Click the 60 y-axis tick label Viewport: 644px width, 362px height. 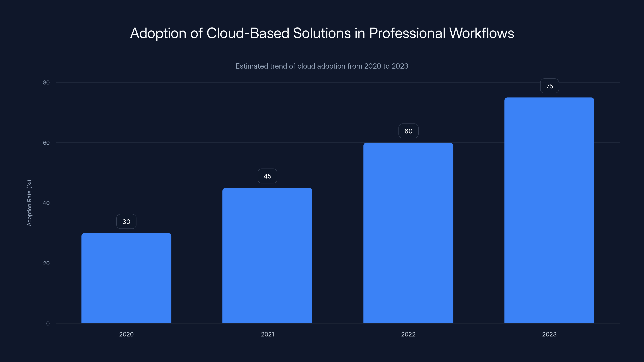point(46,143)
